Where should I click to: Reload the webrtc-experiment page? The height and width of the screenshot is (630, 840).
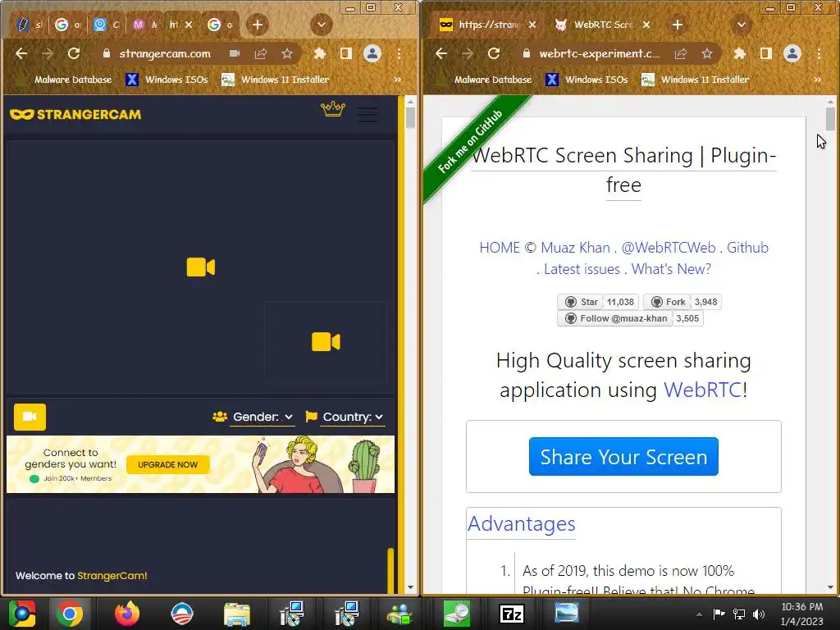pos(494,53)
